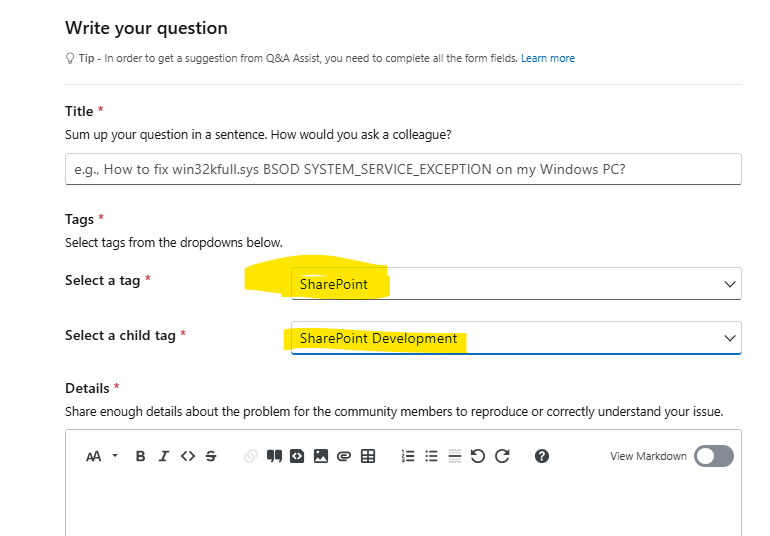Insert inline code with angle brackets icon

(188, 456)
